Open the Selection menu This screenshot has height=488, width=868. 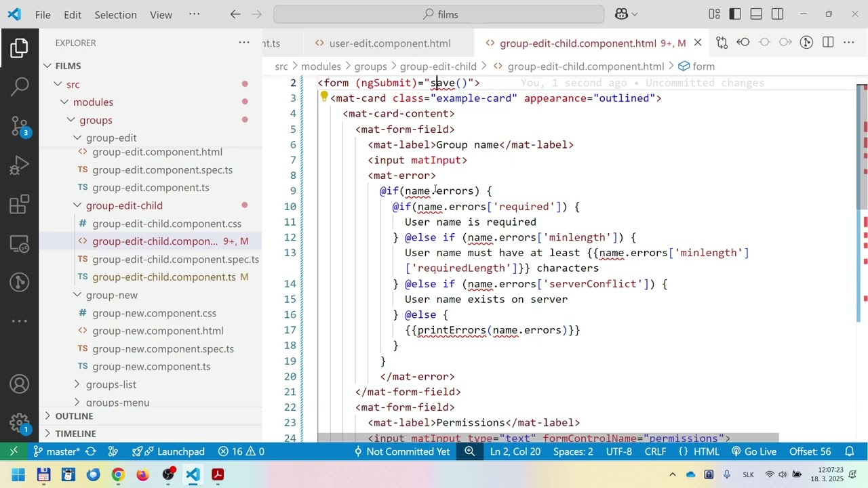pos(115,14)
